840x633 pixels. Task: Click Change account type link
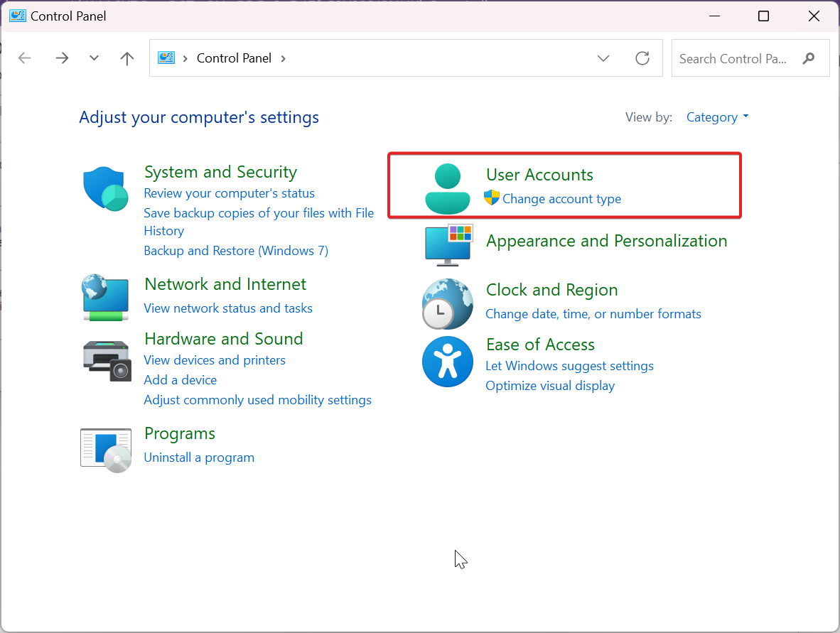(561, 199)
